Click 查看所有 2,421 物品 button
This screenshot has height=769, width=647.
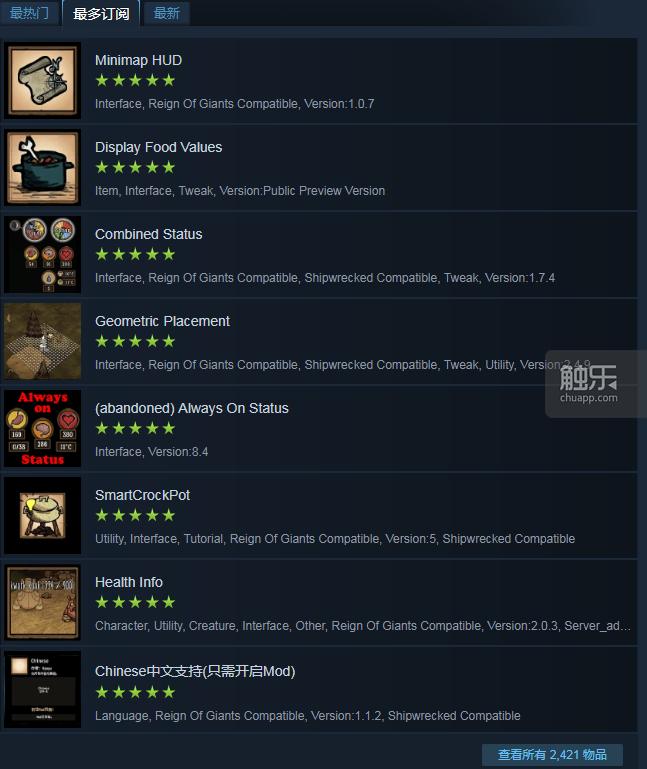552,754
